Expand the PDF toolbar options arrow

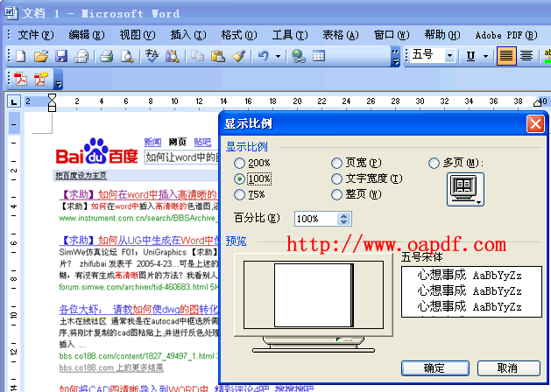59,79
